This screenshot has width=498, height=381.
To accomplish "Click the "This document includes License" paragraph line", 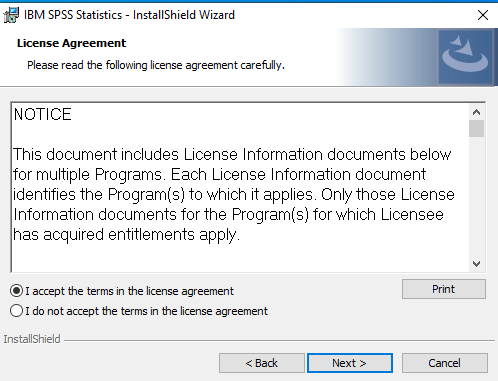I will [x=232, y=154].
